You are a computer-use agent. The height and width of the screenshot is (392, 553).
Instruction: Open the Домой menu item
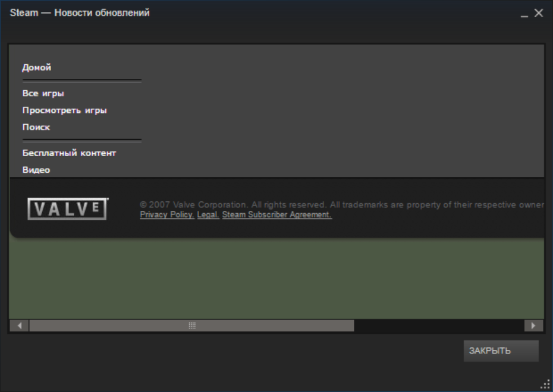(37, 67)
